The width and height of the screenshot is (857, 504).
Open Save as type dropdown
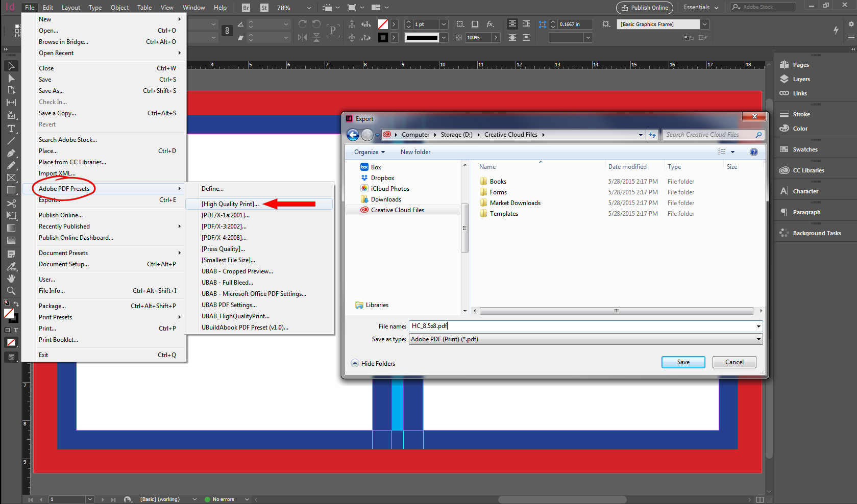(758, 339)
